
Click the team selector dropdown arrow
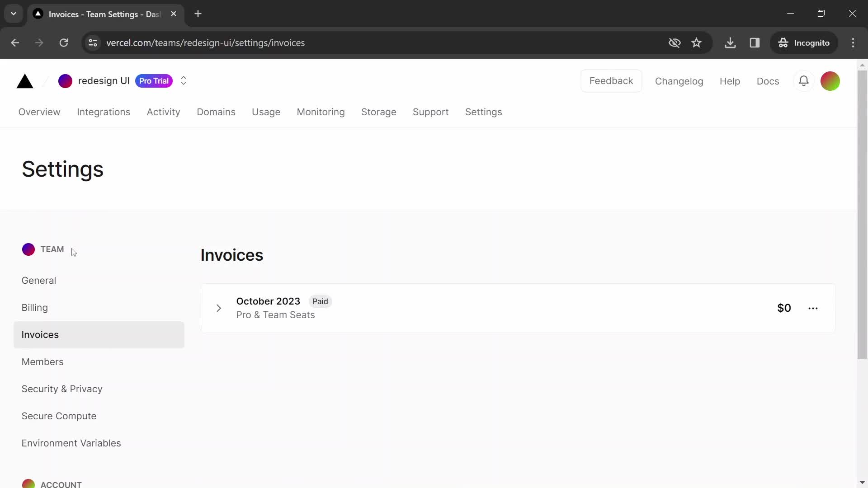click(184, 80)
